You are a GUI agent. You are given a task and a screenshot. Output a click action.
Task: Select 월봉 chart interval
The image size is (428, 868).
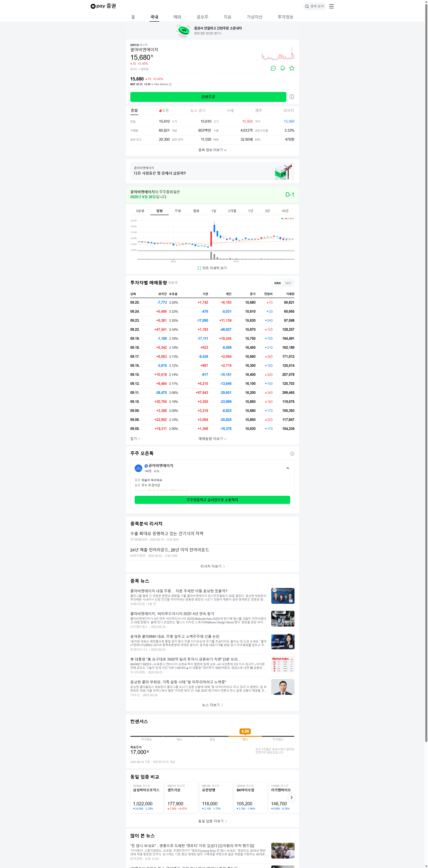coord(196,211)
